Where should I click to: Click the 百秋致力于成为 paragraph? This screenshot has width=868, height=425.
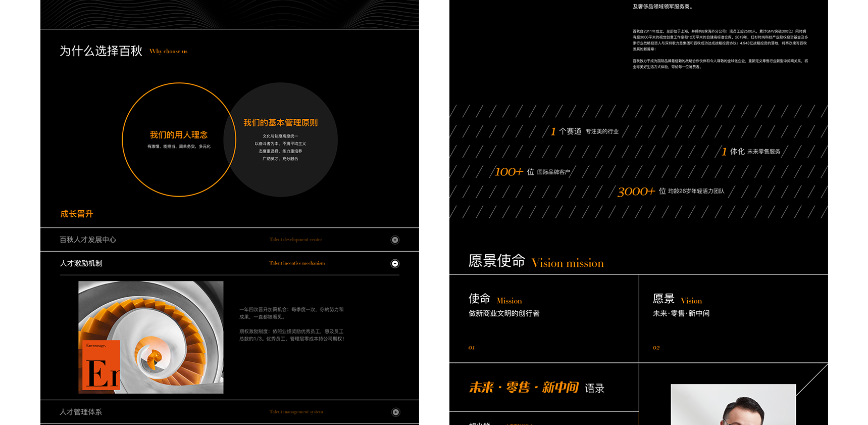(x=721, y=64)
